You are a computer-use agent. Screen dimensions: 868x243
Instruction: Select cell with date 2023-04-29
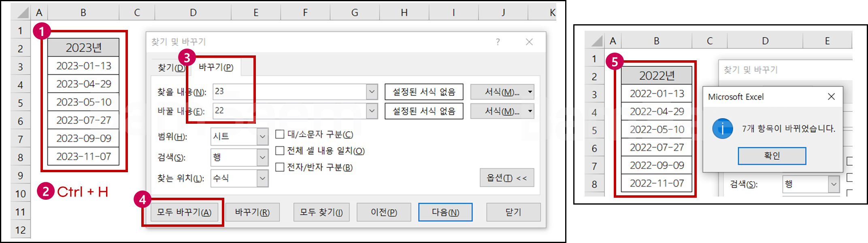83,84
